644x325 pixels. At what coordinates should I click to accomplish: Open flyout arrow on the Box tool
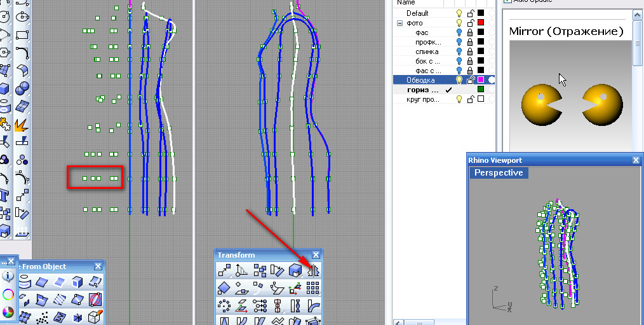coord(9,93)
